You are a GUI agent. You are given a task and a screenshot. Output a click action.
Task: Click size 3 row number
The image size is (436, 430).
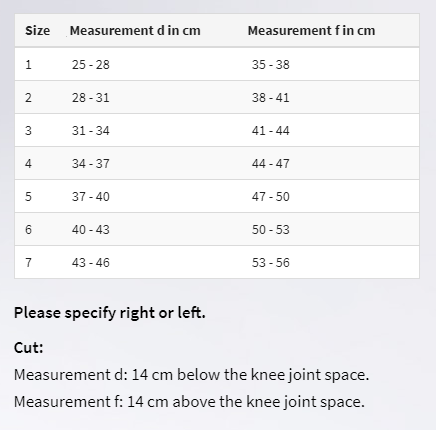pyautogui.click(x=28, y=130)
